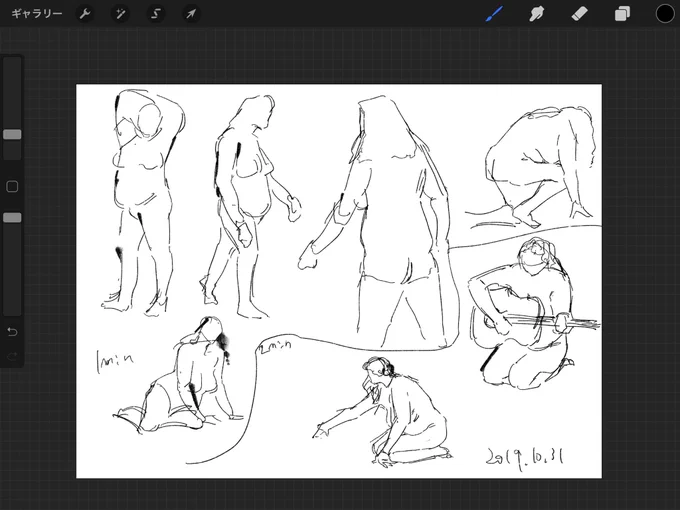The width and height of the screenshot is (680, 510).
Task: Open the Layers panel
Action: [622, 14]
